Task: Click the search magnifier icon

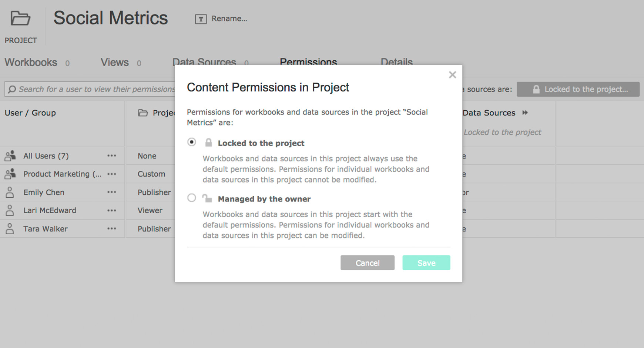Action: coord(12,89)
